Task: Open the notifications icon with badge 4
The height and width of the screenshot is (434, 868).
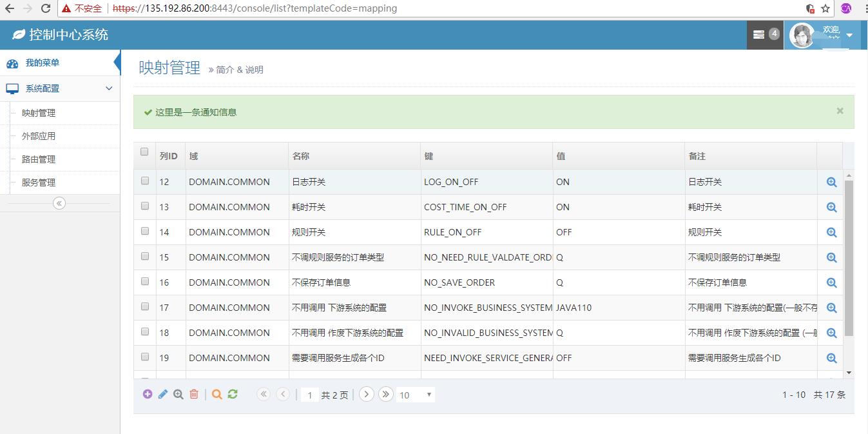Action: point(764,35)
